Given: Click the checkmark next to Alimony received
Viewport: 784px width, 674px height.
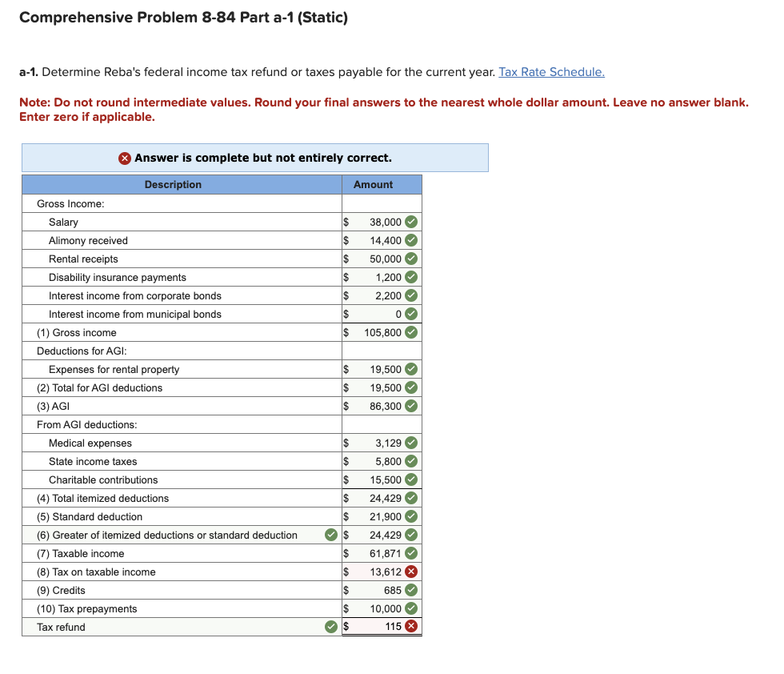Looking at the screenshot, I should point(410,240).
